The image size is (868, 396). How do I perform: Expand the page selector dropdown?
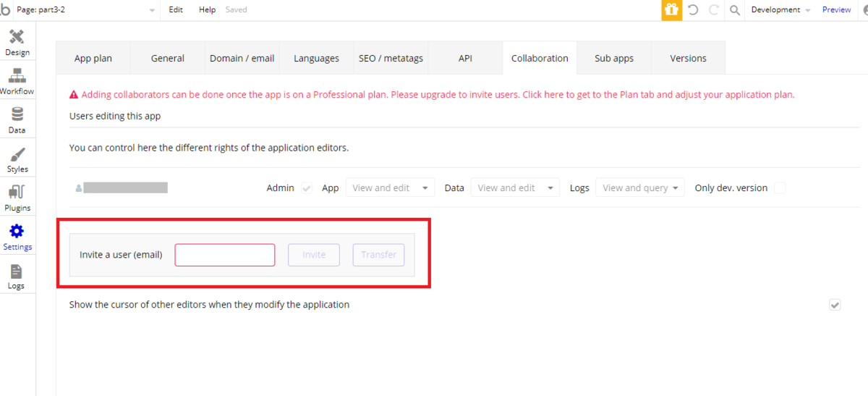(x=86, y=10)
